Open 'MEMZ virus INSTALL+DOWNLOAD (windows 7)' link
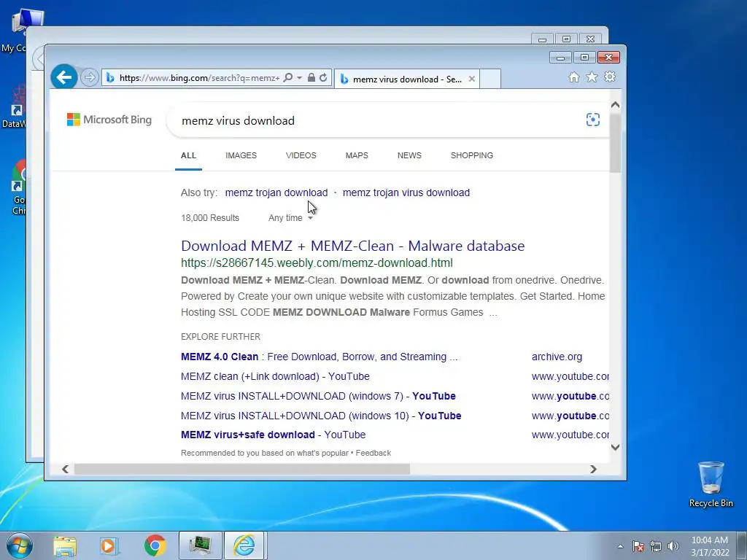Screen dimensions: 747x560 (x=318, y=396)
